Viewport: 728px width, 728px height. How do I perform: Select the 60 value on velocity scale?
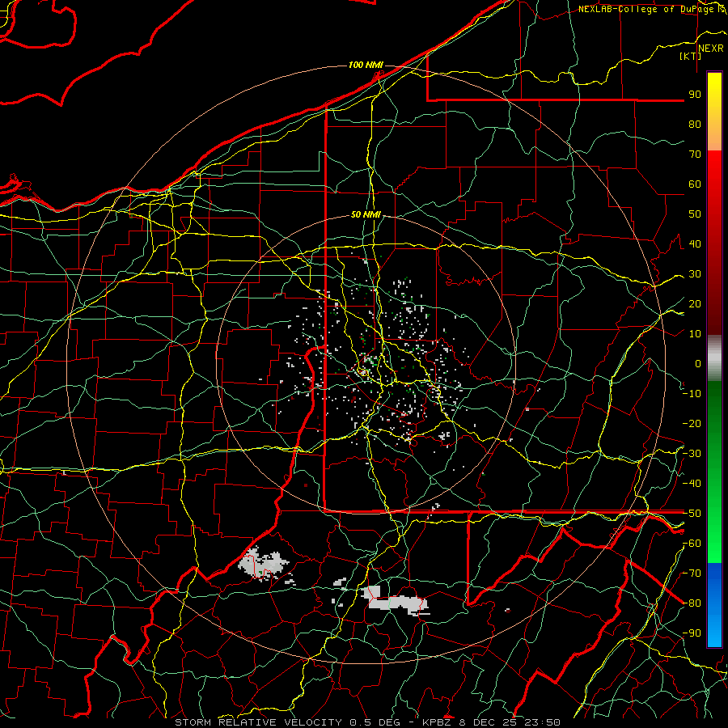tap(695, 184)
